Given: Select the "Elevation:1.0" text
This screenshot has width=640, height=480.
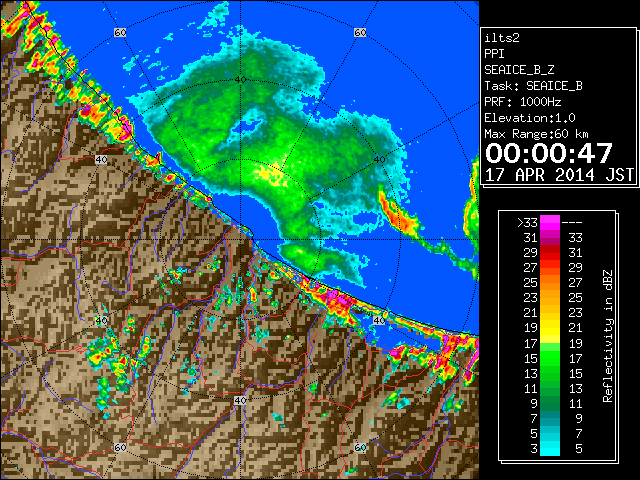Looking at the screenshot, I should [529, 118].
